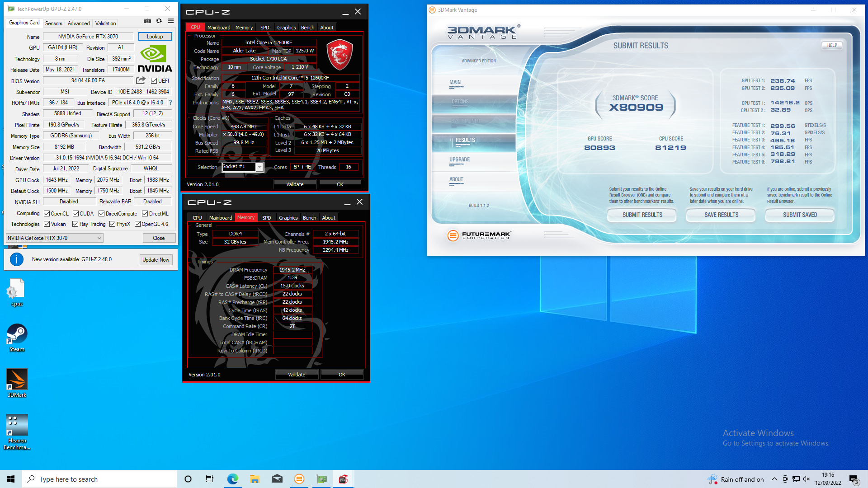This screenshot has height=488, width=868.
Task: Click the blue info icon in update notice
Action: [x=17, y=259]
